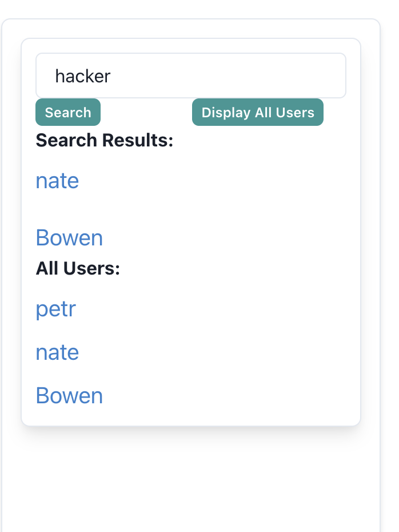
Task: Open nate in the All Users list
Action: (x=57, y=352)
